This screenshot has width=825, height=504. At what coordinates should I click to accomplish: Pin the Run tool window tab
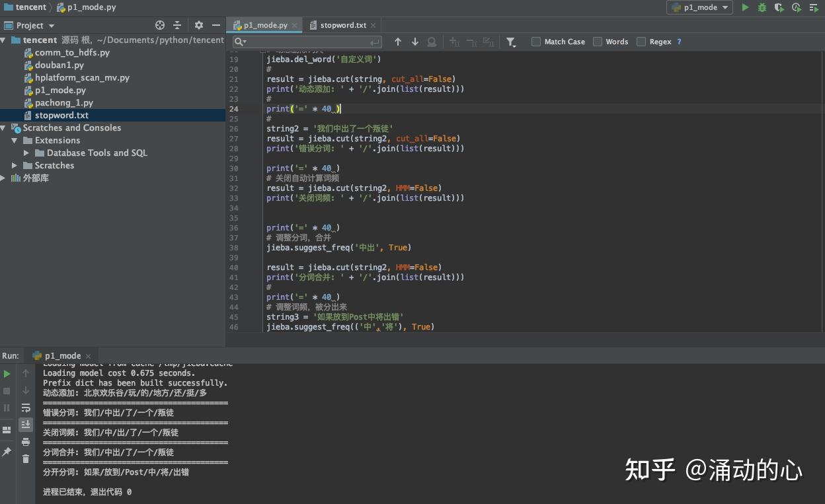click(x=7, y=451)
